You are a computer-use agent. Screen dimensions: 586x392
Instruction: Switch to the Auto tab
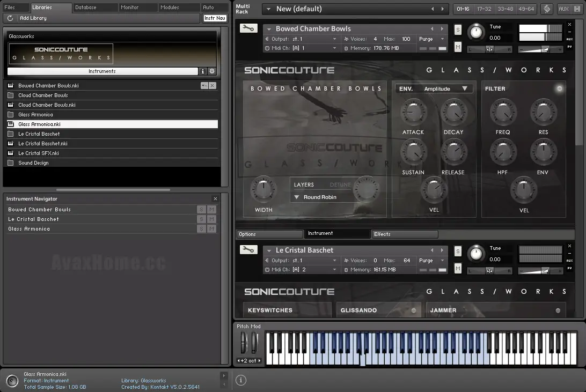pos(214,8)
